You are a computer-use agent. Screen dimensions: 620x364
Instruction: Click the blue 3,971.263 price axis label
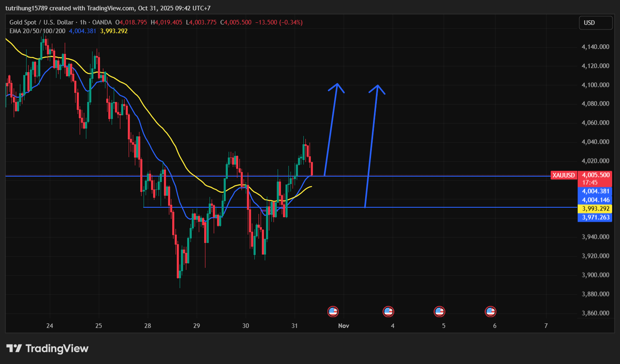tap(595, 217)
